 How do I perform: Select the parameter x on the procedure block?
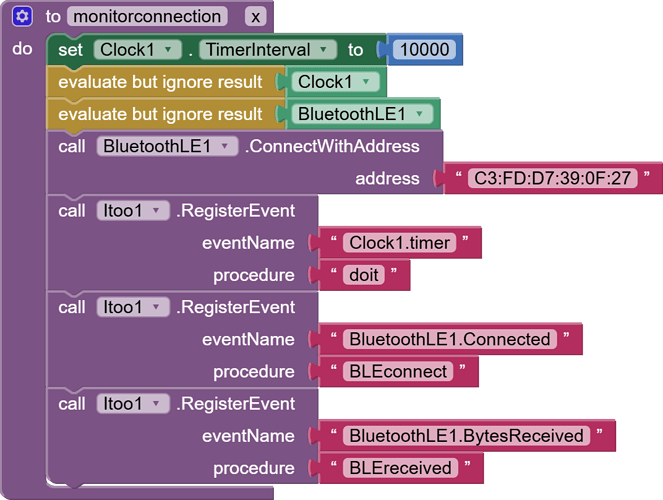[x=255, y=17]
